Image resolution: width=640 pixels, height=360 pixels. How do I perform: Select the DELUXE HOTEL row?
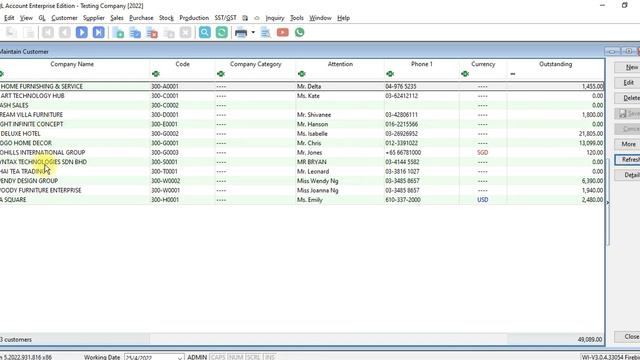(x=302, y=133)
